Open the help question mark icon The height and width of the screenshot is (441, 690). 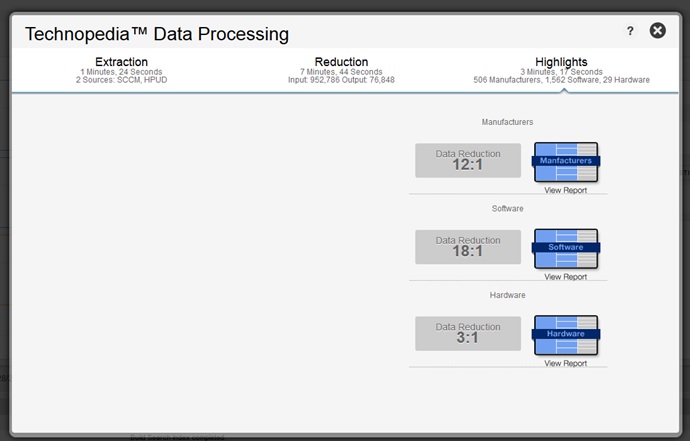click(630, 31)
